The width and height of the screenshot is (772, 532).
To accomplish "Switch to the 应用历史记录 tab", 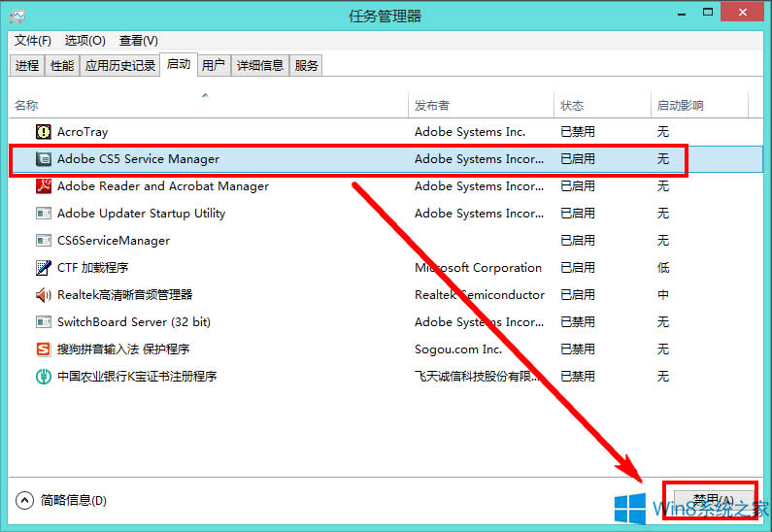I will [x=120, y=65].
